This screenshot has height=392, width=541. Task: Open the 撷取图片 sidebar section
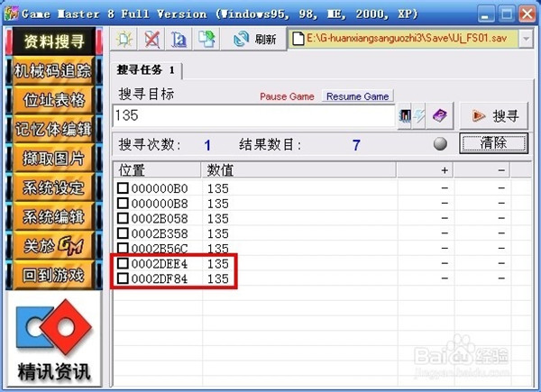pyautogui.click(x=53, y=159)
